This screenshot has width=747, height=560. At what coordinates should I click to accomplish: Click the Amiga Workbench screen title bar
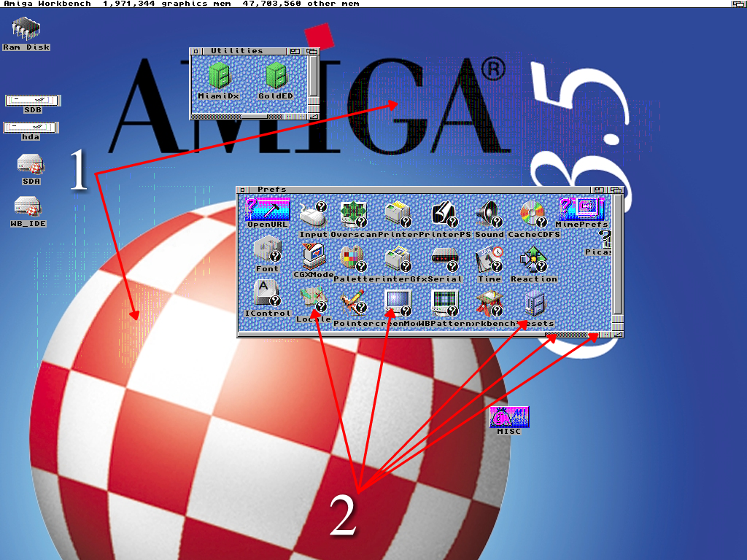(365, 4)
